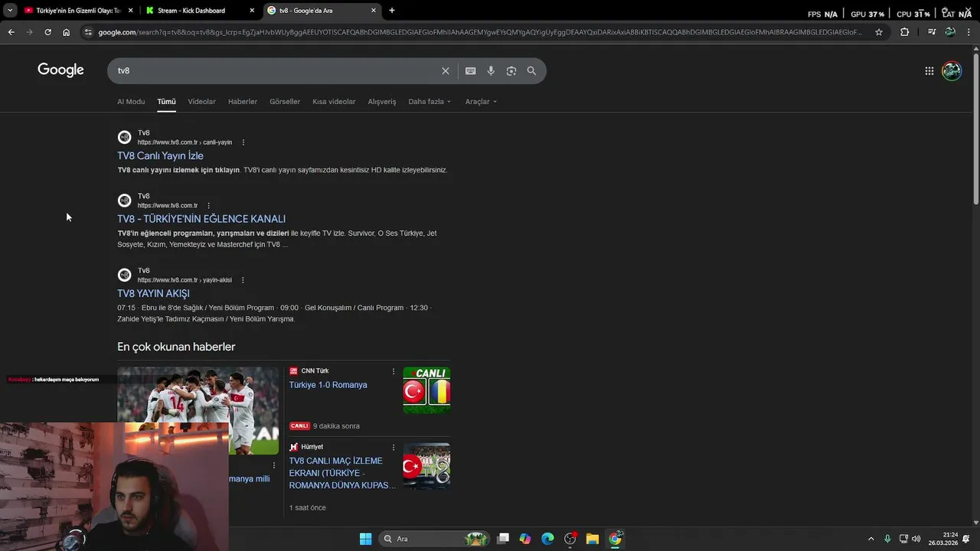The width and height of the screenshot is (980, 551).
Task: Open Türkiye 1-0 Romanya news link
Action: click(x=328, y=385)
